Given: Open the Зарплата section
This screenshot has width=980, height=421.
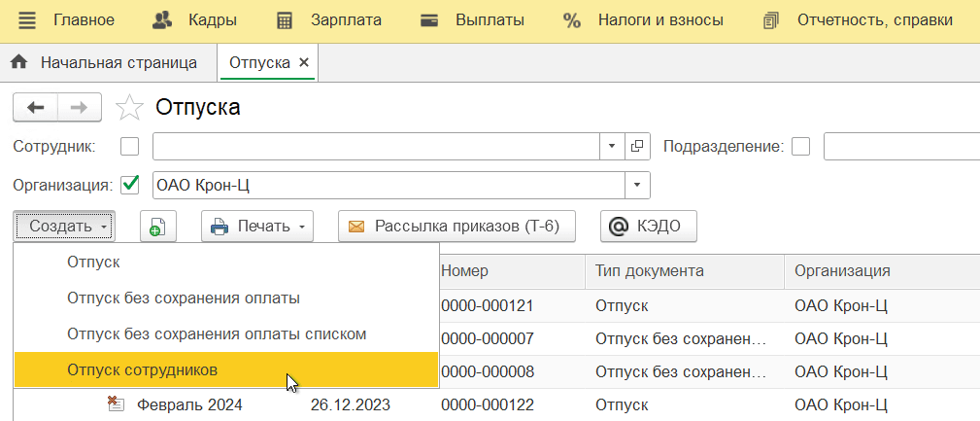Looking at the screenshot, I should pyautogui.click(x=346, y=20).
